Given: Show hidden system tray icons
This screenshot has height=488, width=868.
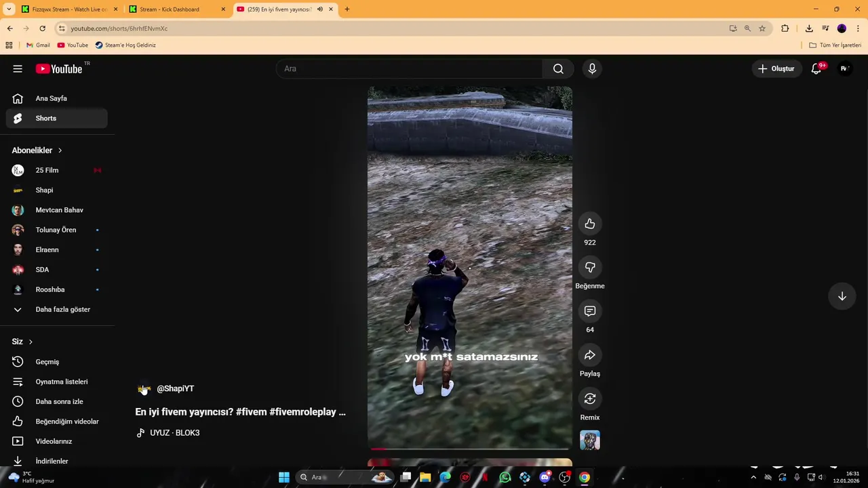Looking at the screenshot, I should 753,477.
